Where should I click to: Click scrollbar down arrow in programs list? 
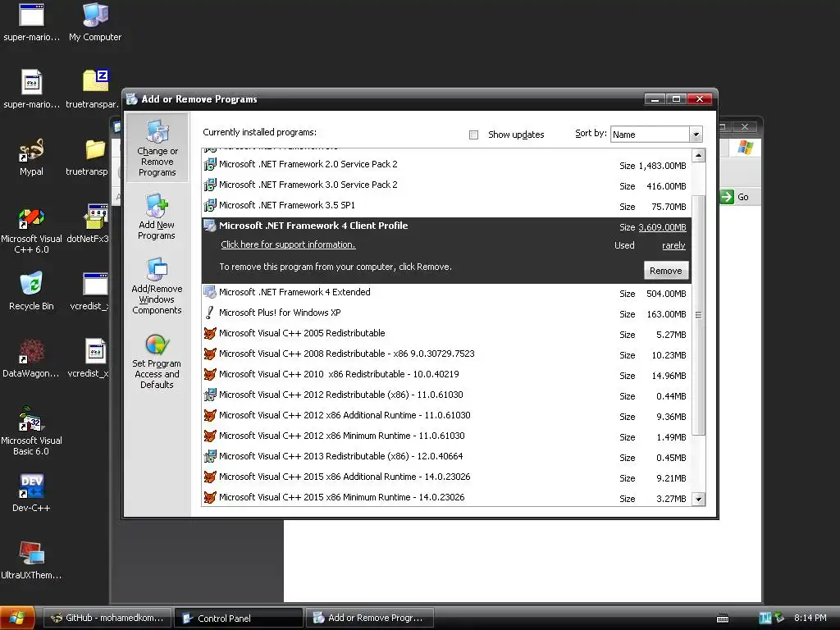(698, 500)
